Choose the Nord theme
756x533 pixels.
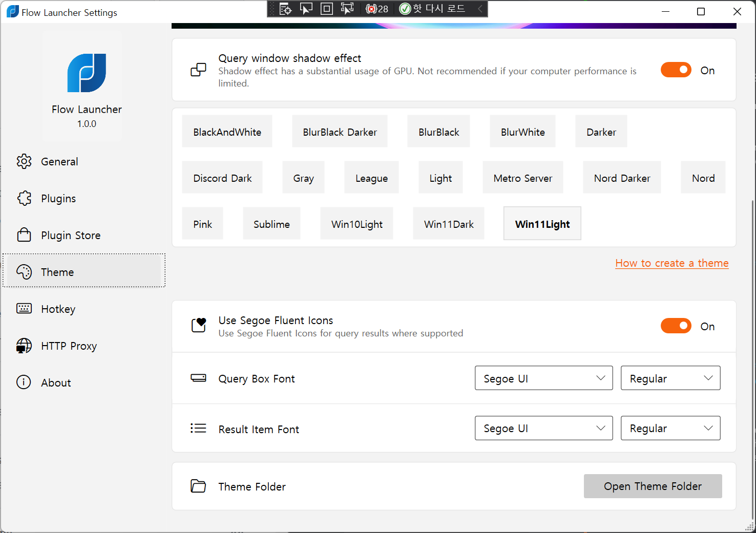coord(703,178)
